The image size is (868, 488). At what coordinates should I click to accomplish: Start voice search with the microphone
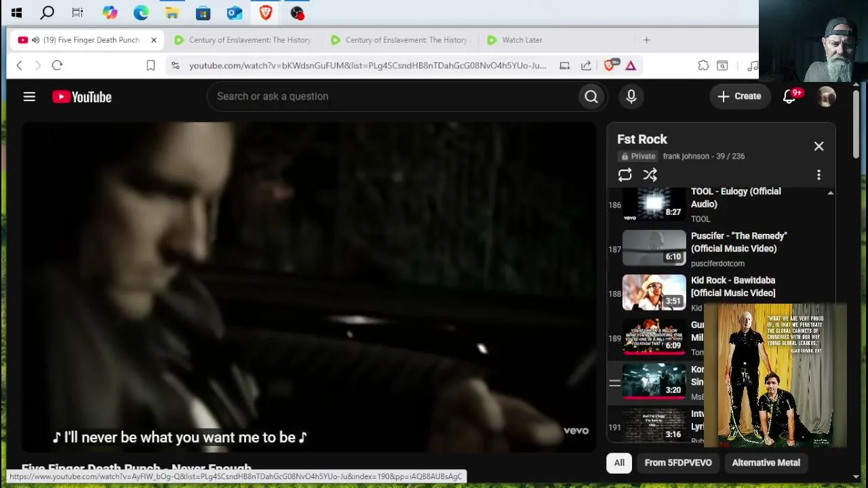pyautogui.click(x=631, y=97)
